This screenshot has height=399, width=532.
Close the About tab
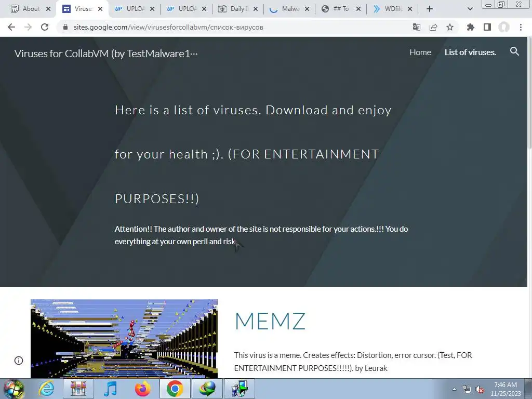coord(48,9)
